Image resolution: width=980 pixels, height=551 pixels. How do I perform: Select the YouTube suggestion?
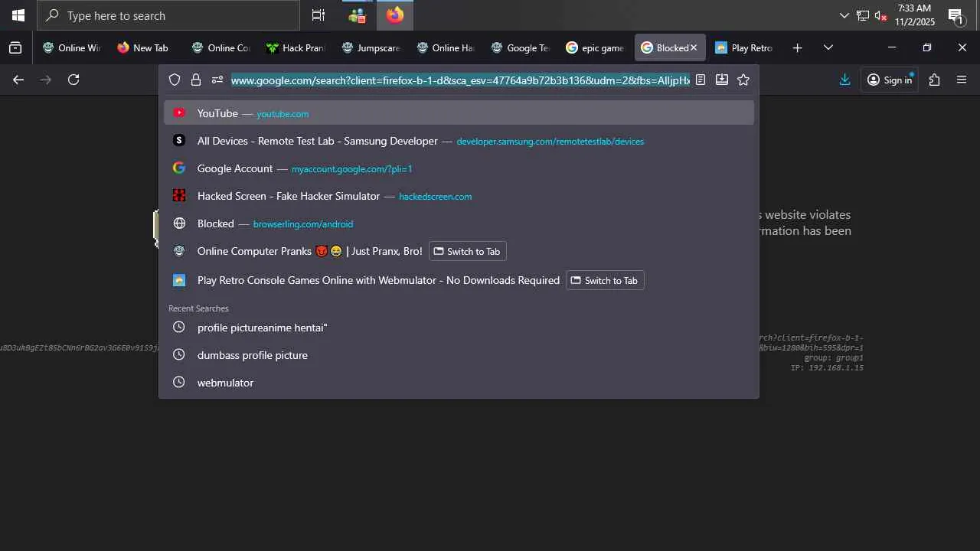(459, 113)
